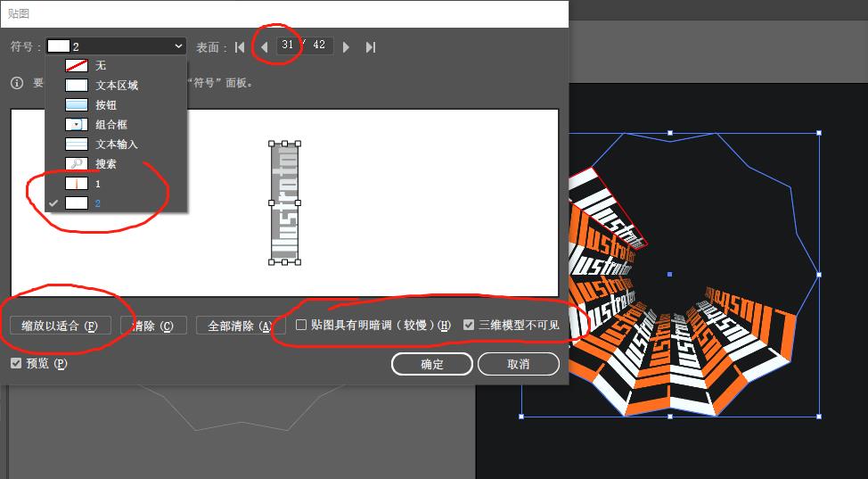
Task: Choose 文本输入 symbol in the list
Action: coord(116,145)
